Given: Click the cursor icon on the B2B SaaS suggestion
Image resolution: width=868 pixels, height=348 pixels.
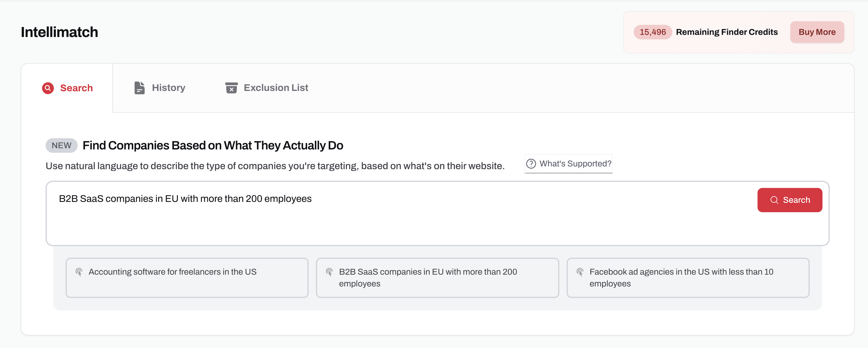Looking at the screenshot, I should [x=330, y=272].
